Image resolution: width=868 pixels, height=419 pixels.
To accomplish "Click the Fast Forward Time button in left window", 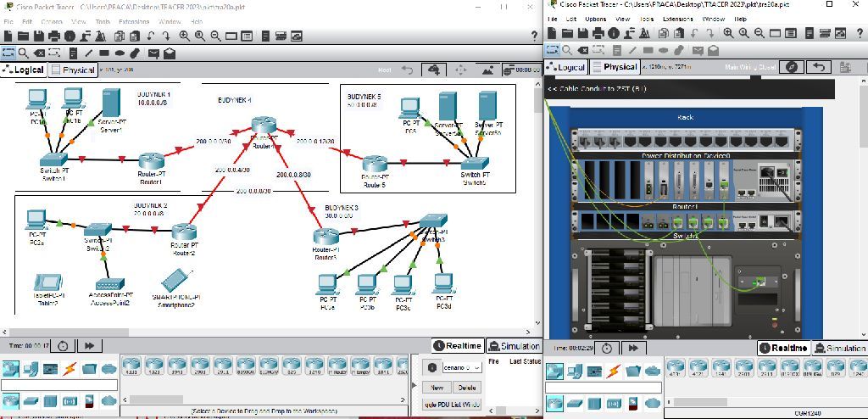I will (x=88, y=345).
